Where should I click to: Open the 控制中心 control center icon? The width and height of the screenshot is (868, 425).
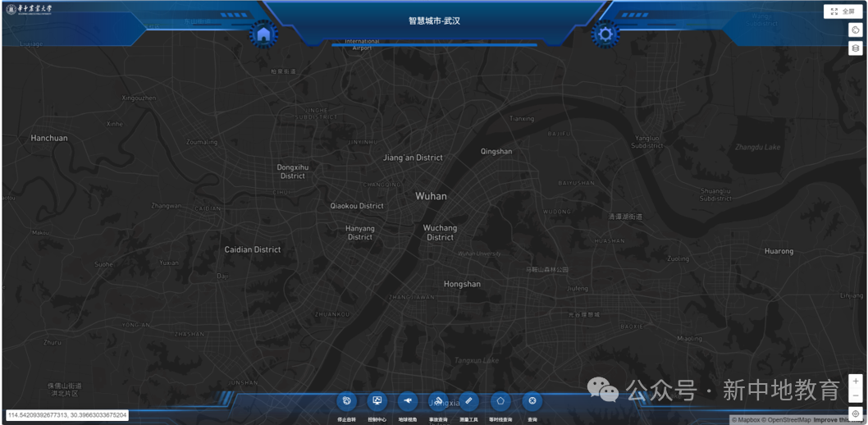[377, 400]
